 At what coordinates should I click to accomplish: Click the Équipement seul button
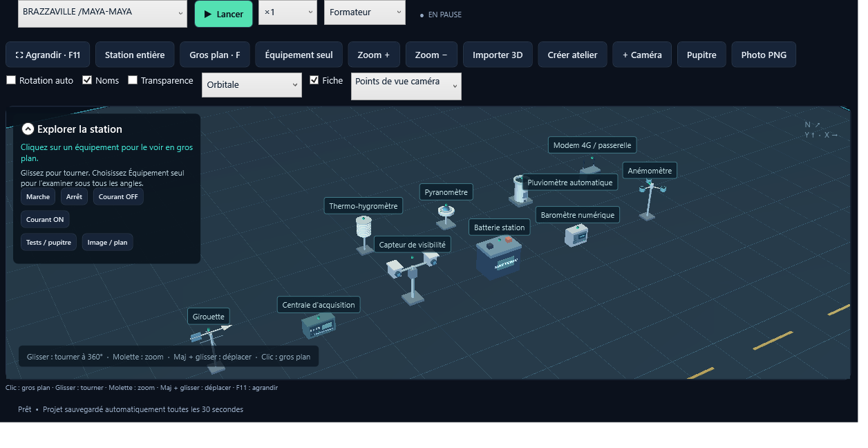pyautogui.click(x=299, y=55)
